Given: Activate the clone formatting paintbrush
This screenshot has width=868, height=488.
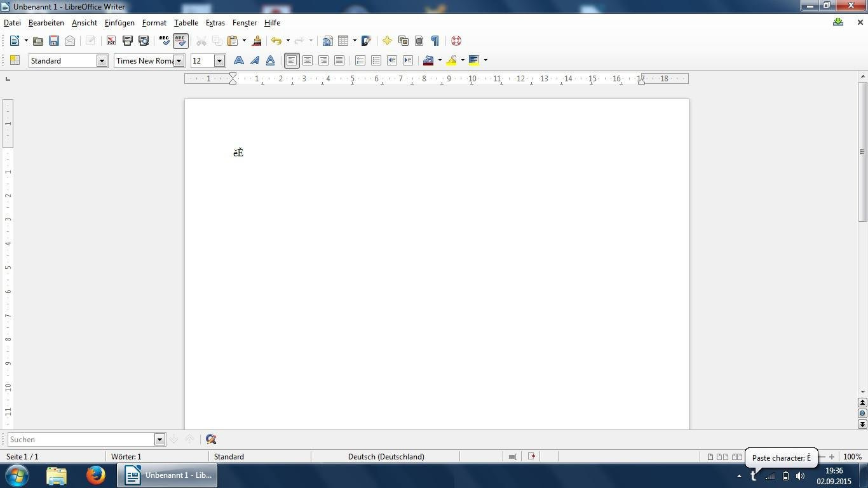Looking at the screenshot, I should (x=257, y=41).
